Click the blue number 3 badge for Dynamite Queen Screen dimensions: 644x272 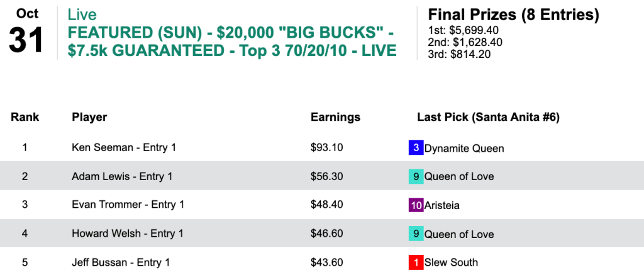[x=416, y=148]
